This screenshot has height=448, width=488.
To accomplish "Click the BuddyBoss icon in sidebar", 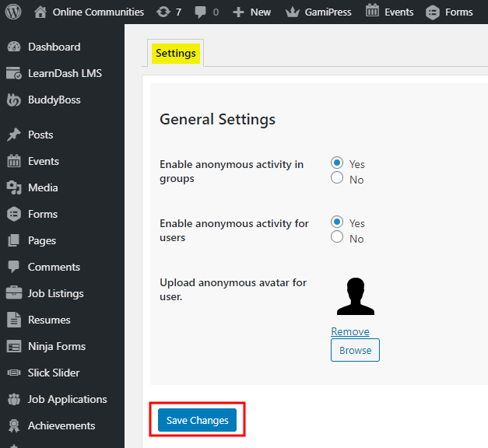I will tap(14, 100).
